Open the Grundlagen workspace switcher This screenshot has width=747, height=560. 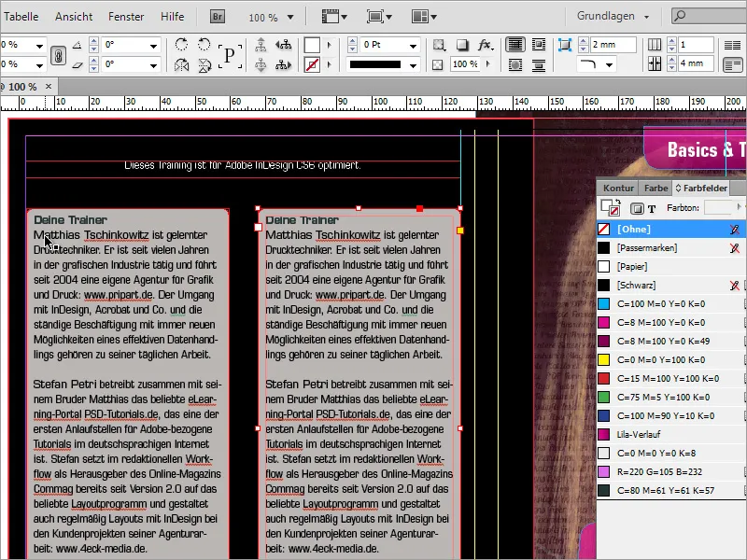click(613, 16)
